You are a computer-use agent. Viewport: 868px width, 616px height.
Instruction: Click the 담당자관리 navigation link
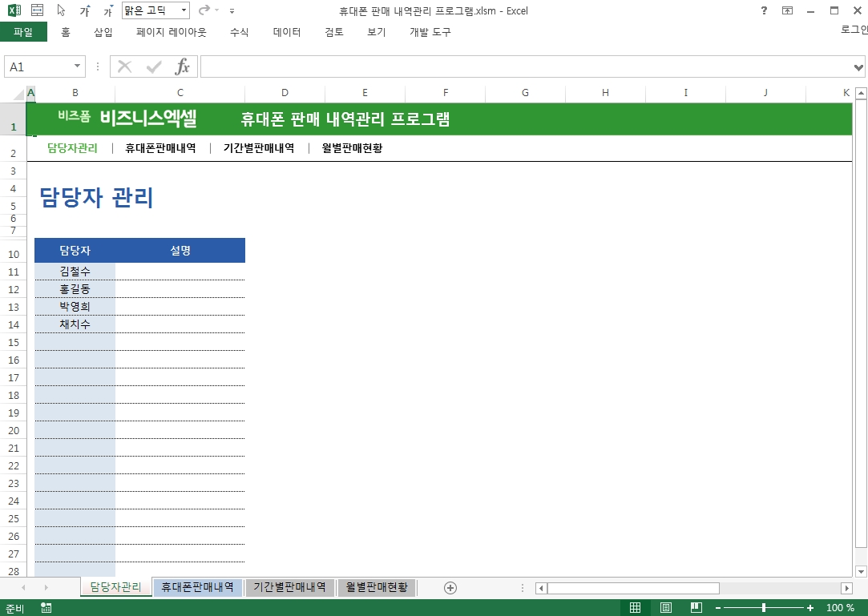pos(72,147)
